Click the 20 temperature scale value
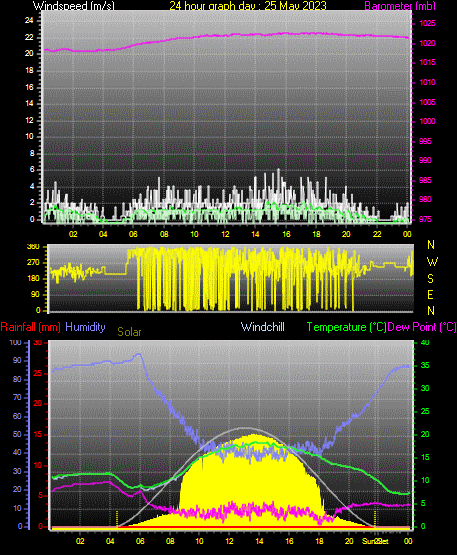457x555 pixels. tap(425, 434)
